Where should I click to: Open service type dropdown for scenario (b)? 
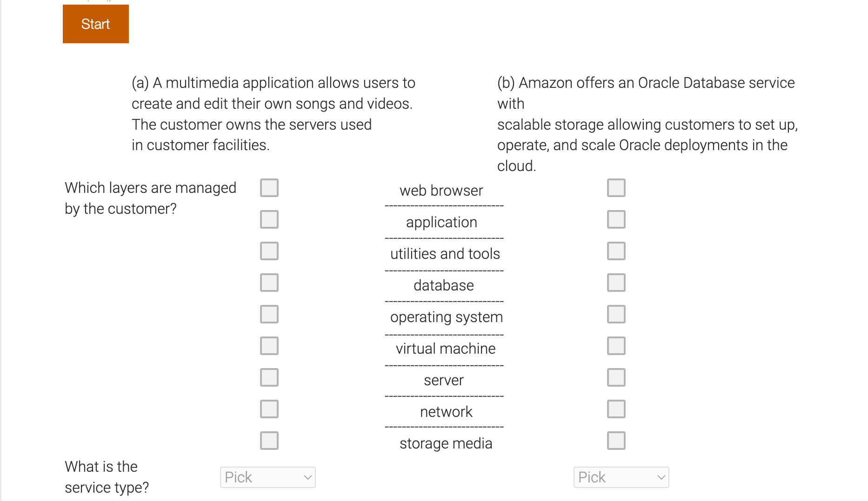(x=621, y=477)
